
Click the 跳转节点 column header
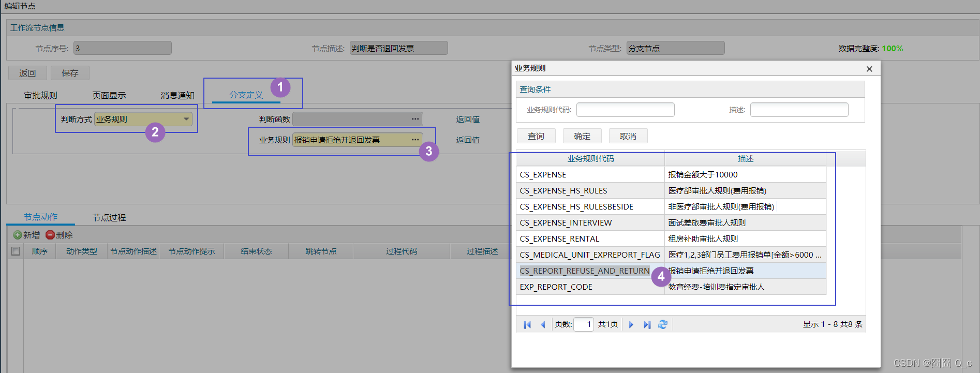click(321, 251)
